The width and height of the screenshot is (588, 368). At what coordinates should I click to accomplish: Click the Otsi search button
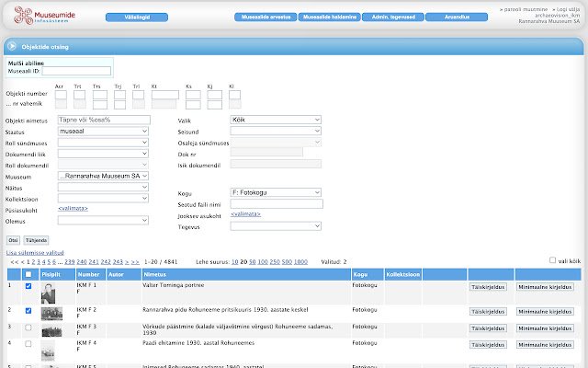13,240
